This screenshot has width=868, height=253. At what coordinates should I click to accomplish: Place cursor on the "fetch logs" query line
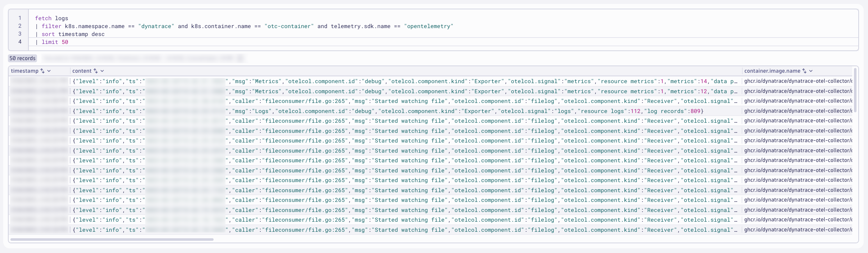point(51,18)
